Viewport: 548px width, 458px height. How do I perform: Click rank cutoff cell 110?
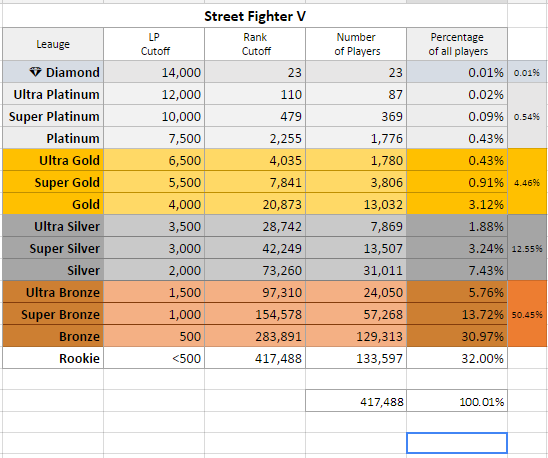[255, 94]
